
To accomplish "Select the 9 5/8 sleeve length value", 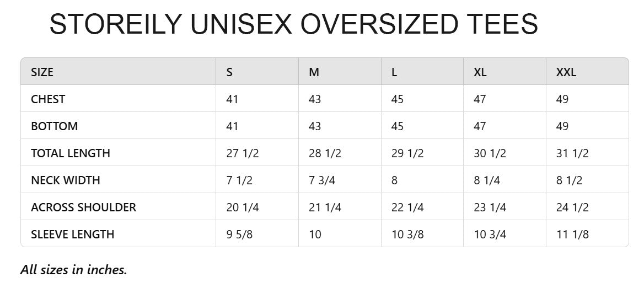I will click(239, 235).
